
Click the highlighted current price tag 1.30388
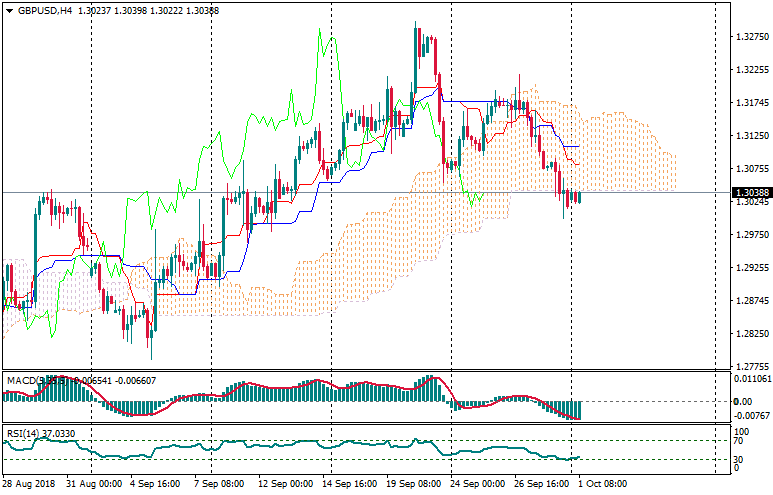click(750, 192)
